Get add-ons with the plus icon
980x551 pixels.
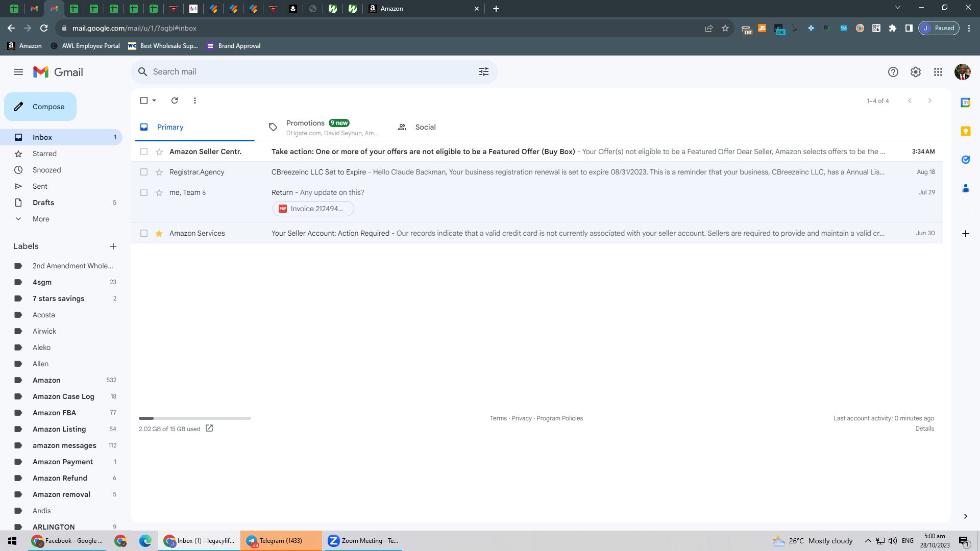pyautogui.click(x=966, y=234)
